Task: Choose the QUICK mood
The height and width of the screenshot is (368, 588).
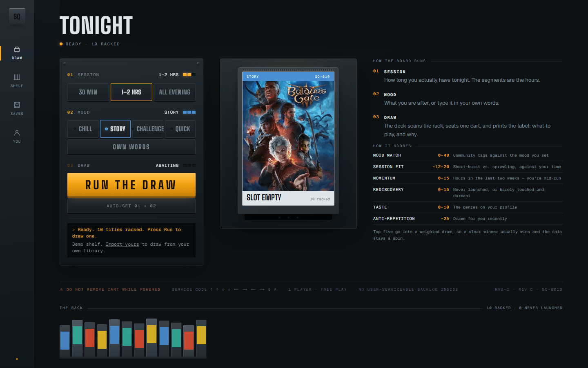Action: pyautogui.click(x=180, y=129)
